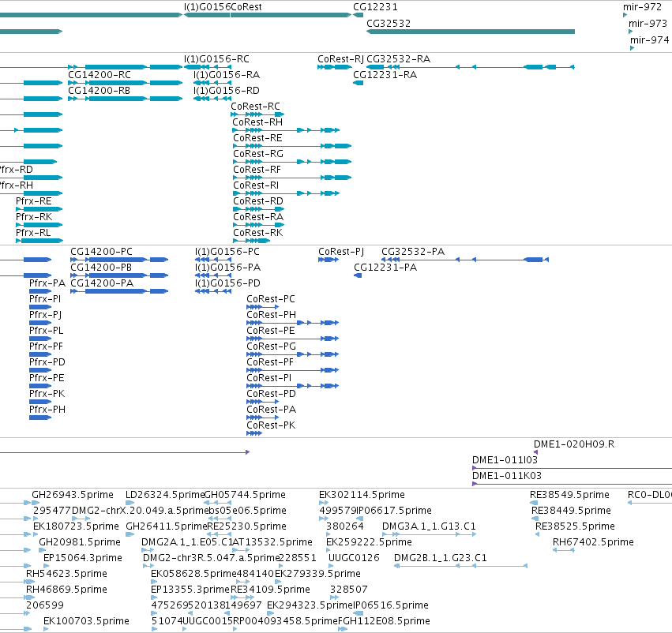Select transcript CoRest-RJ label
Viewport: 672px width, 633px height.
tap(340, 59)
